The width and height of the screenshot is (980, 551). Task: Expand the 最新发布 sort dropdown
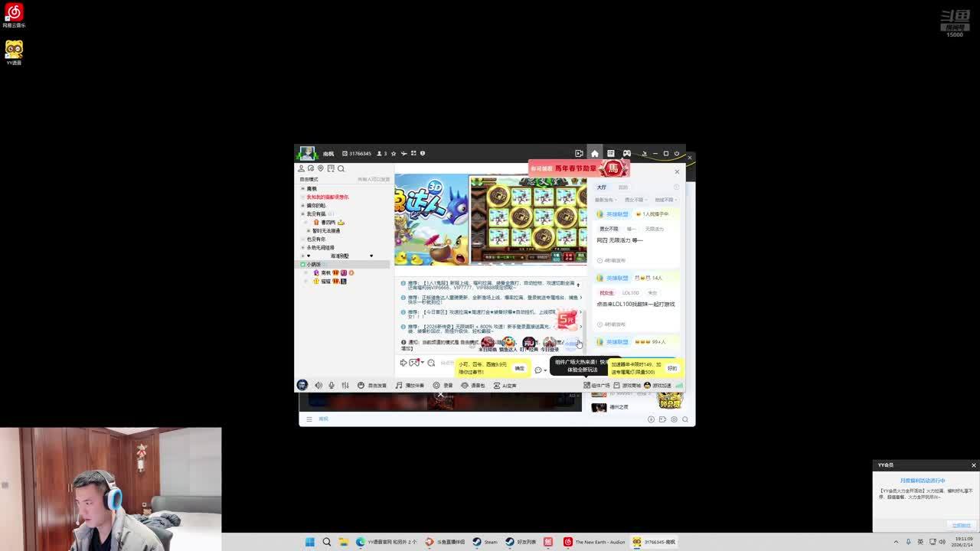605,200
